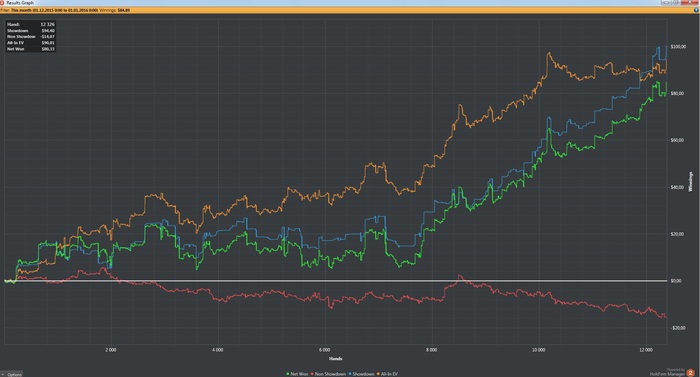The width and height of the screenshot is (700, 377).
Task: Click the 2 000 x-axis tick label
Action: point(111,350)
